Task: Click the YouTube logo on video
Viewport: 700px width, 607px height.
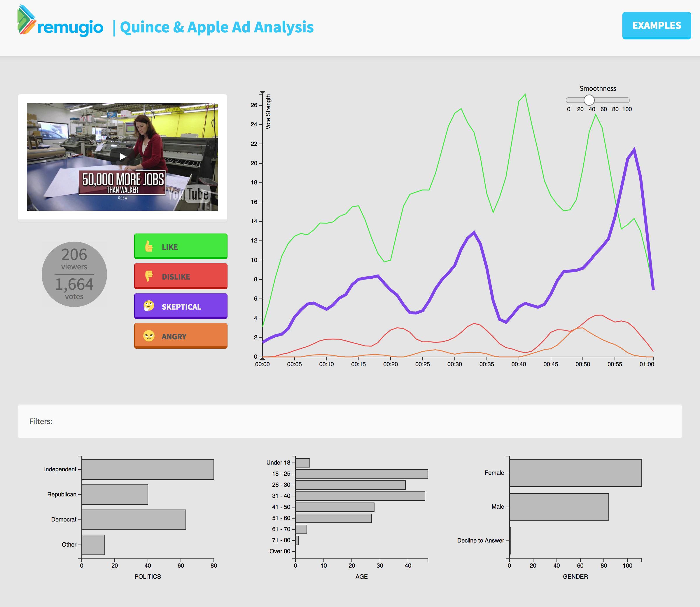Action: tap(189, 194)
